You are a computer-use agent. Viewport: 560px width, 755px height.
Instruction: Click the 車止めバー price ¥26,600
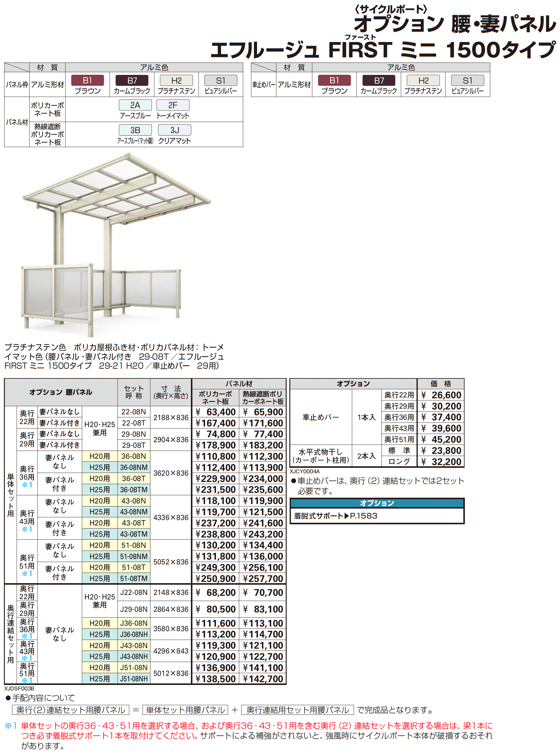[441, 395]
